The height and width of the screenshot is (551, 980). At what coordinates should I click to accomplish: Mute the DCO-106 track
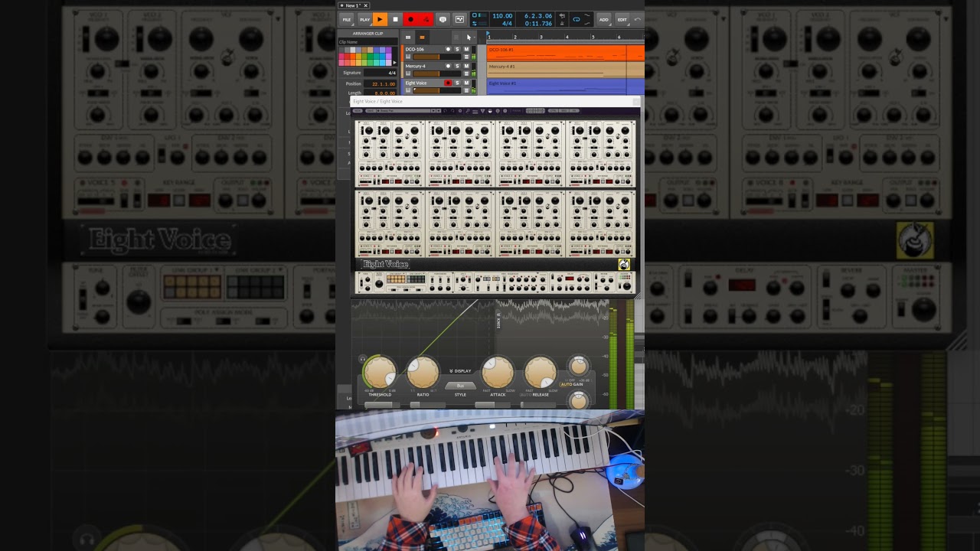coord(466,49)
